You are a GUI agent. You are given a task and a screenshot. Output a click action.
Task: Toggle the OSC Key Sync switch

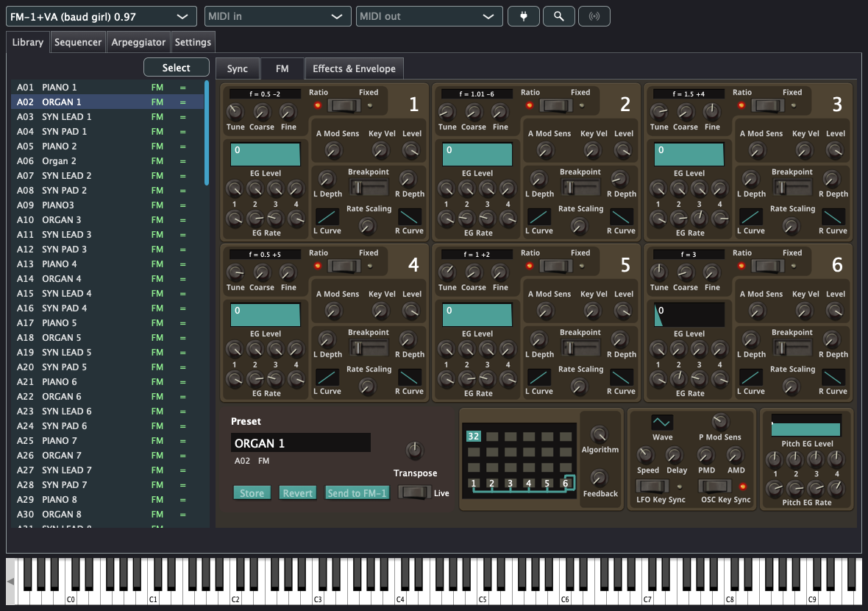[x=715, y=487]
